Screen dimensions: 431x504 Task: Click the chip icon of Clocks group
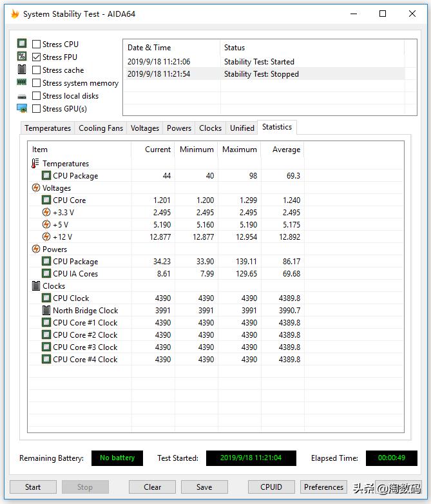36,286
